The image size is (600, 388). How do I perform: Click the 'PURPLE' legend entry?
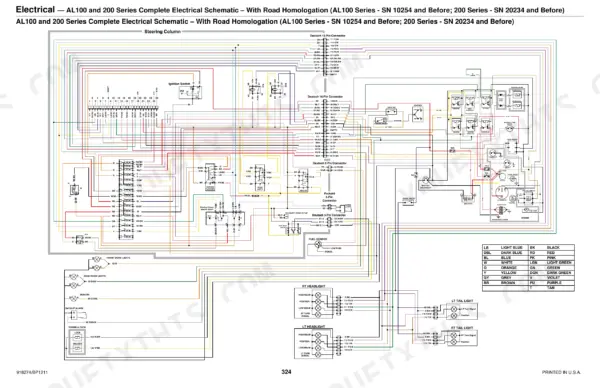554,282
